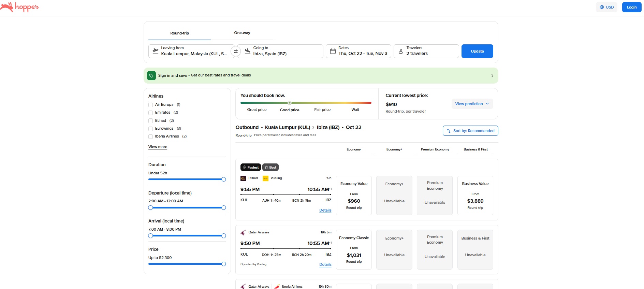Click the Best star badge

coord(270,167)
